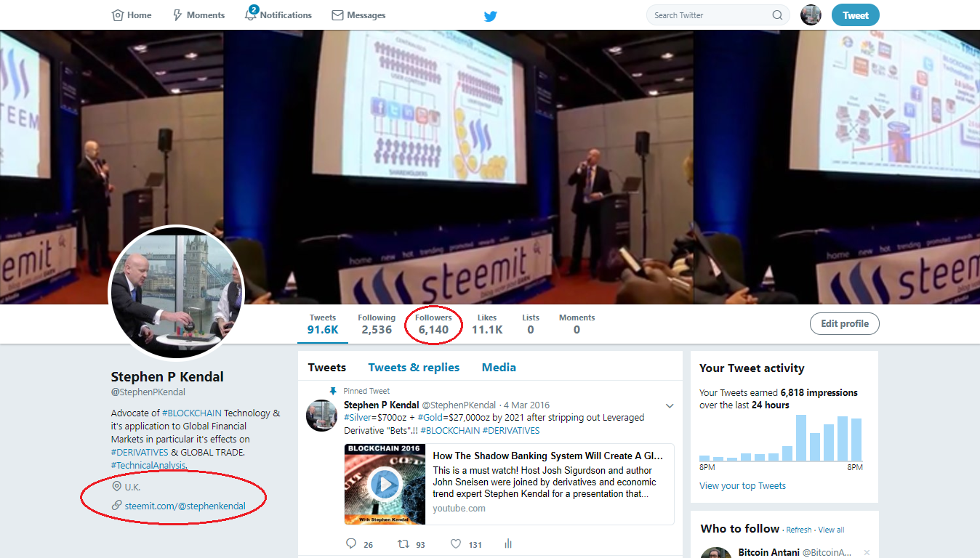
Task: Expand the pinned tweet chevron menu
Action: 670,405
